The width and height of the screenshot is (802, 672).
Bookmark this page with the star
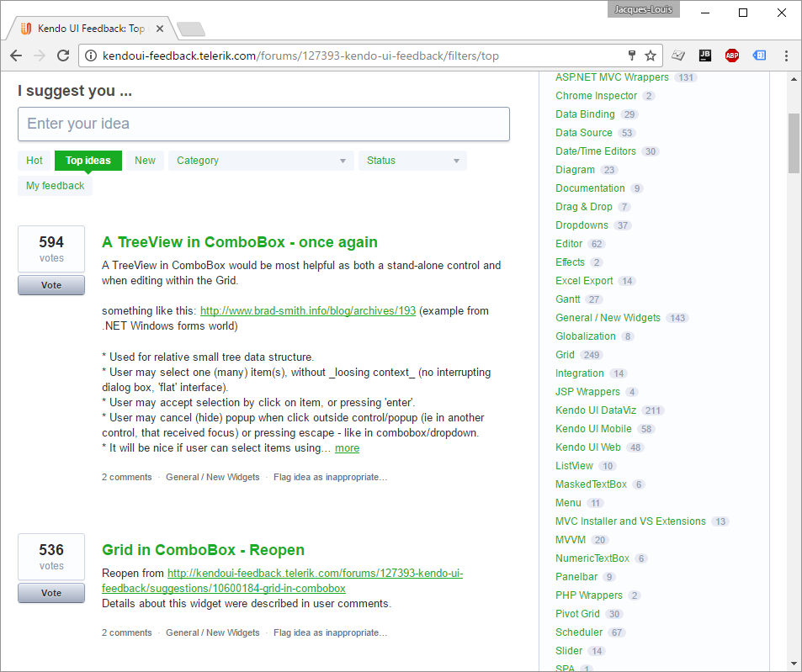650,56
